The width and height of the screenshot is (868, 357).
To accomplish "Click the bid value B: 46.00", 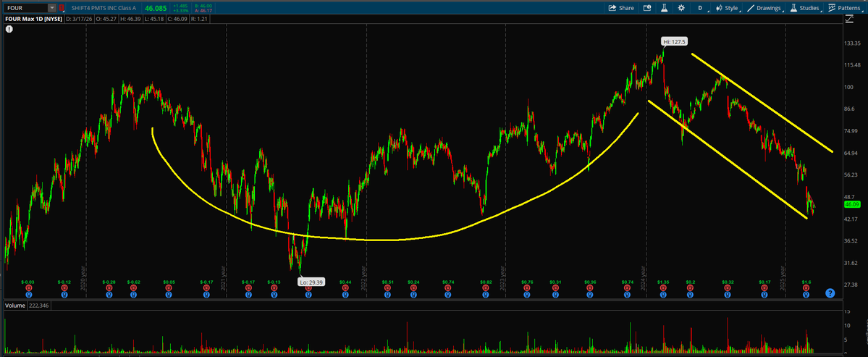I will click(x=203, y=6).
